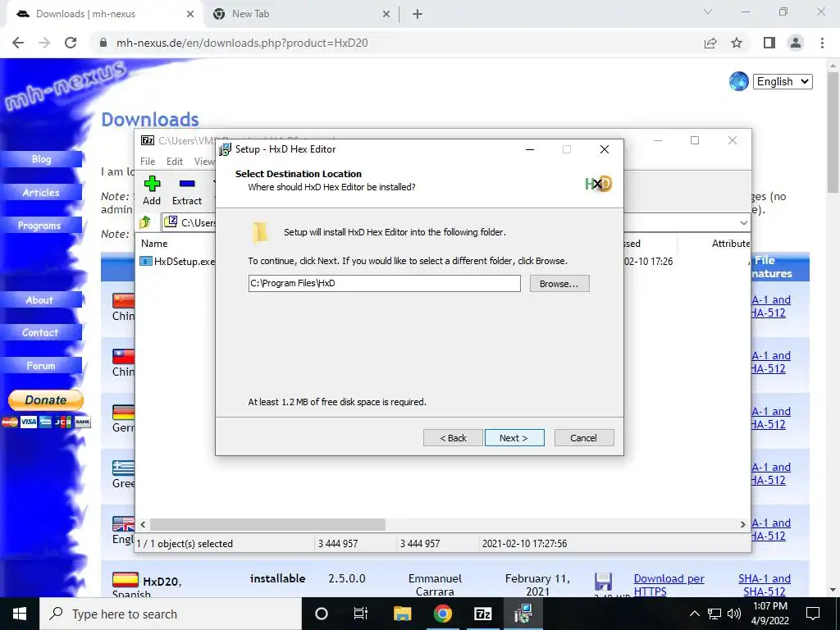840x630 pixels.
Task: Open 7-Zip Edit menu
Action: (x=175, y=162)
